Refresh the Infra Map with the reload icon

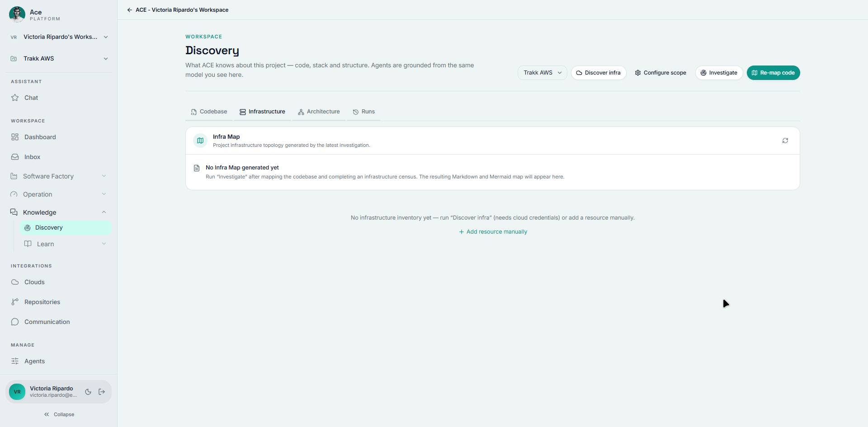pos(785,141)
